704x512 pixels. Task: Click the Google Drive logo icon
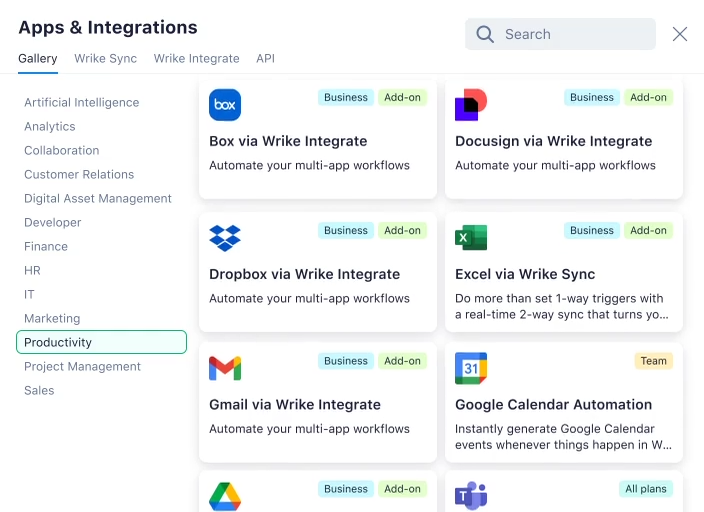225,496
